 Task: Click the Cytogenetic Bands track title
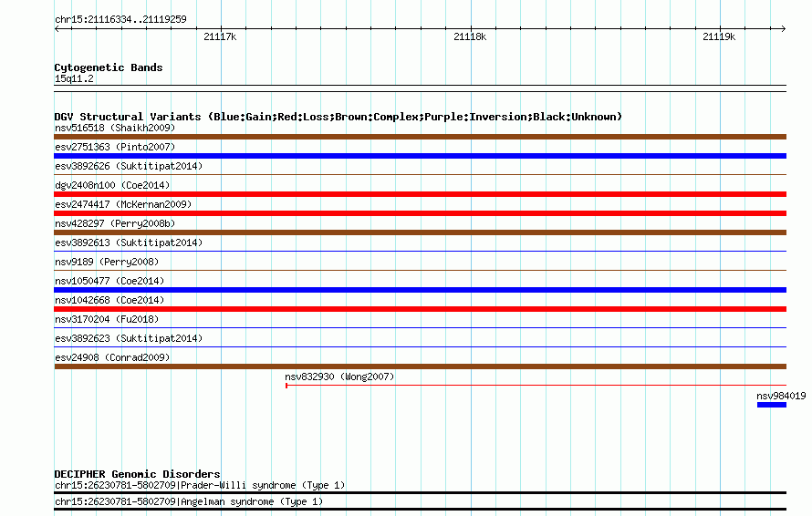click(x=109, y=67)
